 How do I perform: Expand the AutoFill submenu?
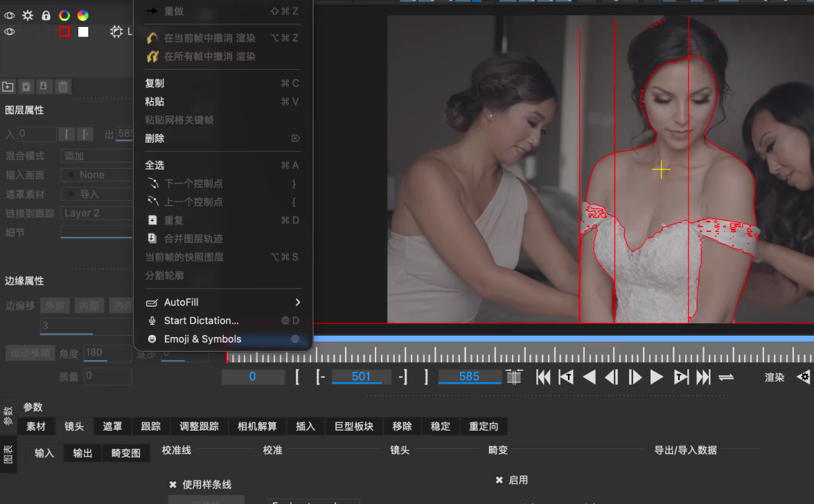(x=297, y=303)
